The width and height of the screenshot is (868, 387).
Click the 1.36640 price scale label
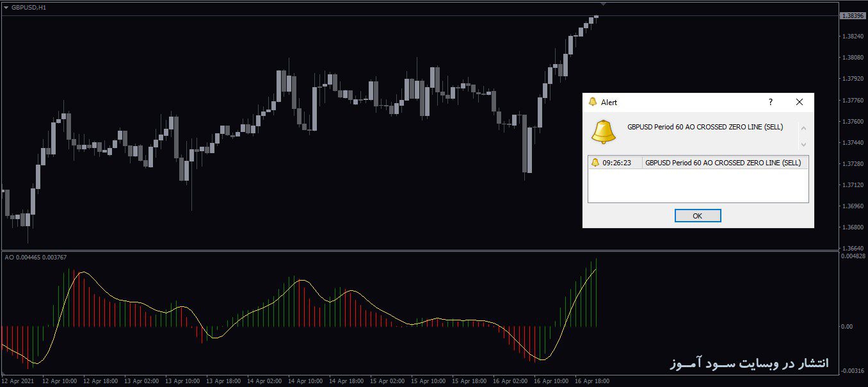(x=853, y=248)
